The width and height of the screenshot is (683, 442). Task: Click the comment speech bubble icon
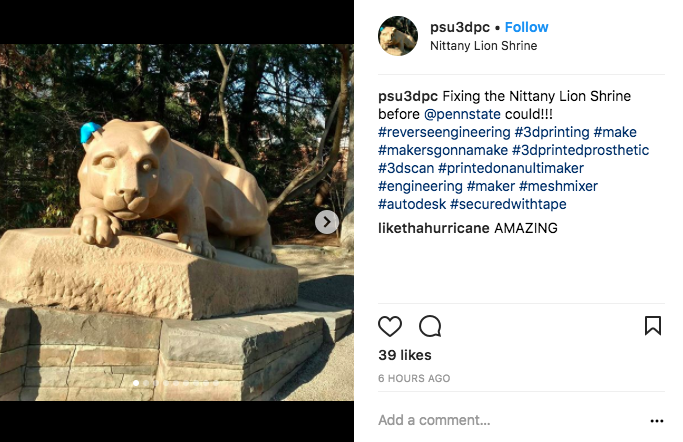tap(430, 326)
